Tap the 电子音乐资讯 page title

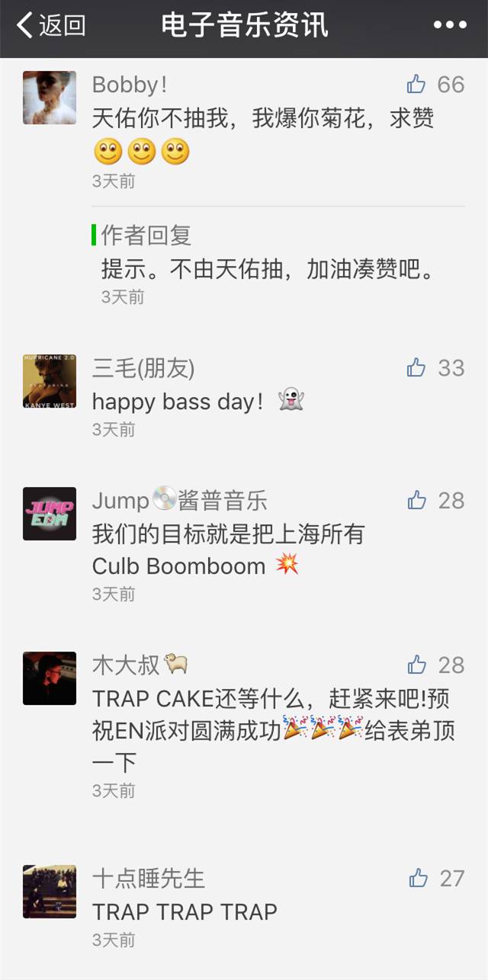(x=245, y=25)
